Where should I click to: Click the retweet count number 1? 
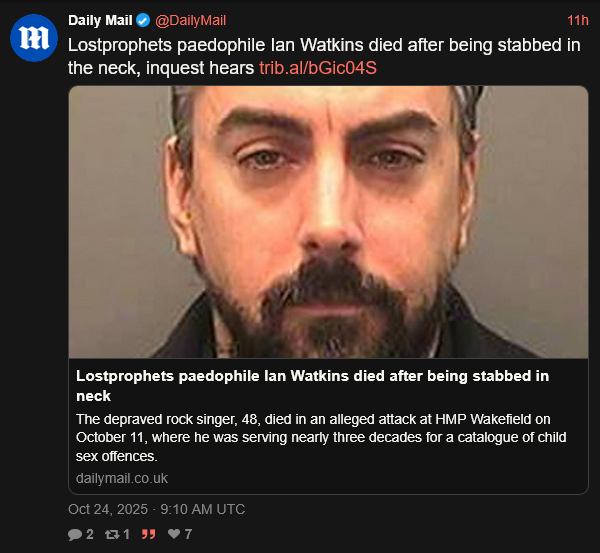point(126,534)
